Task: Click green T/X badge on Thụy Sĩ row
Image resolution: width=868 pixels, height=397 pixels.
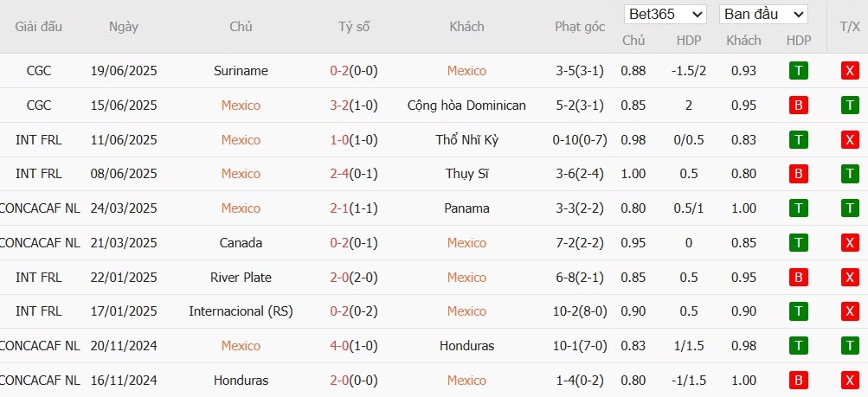Action: [x=850, y=174]
